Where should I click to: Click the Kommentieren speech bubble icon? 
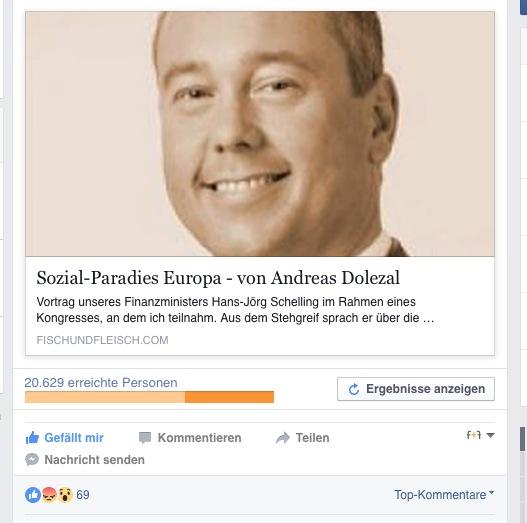click(145, 438)
